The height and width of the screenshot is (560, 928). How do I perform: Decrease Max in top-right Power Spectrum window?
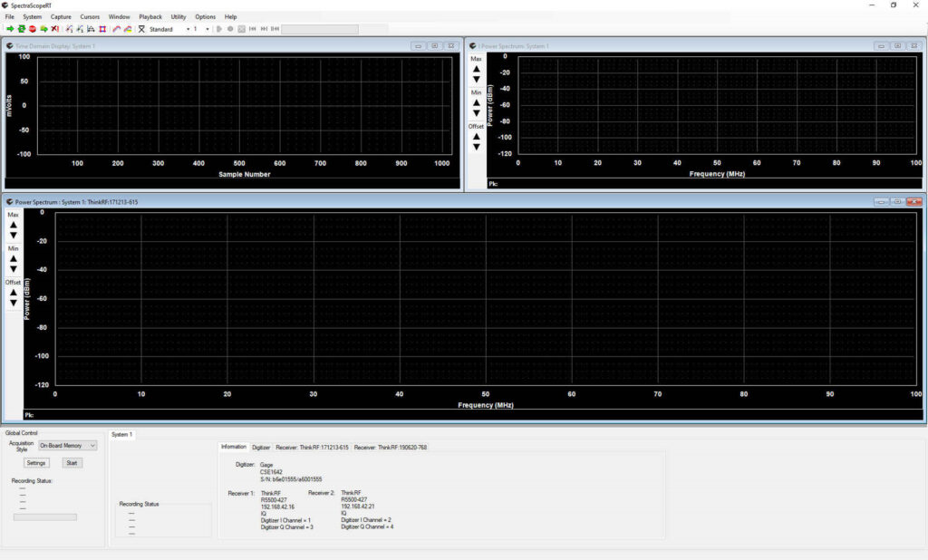(x=477, y=80)
